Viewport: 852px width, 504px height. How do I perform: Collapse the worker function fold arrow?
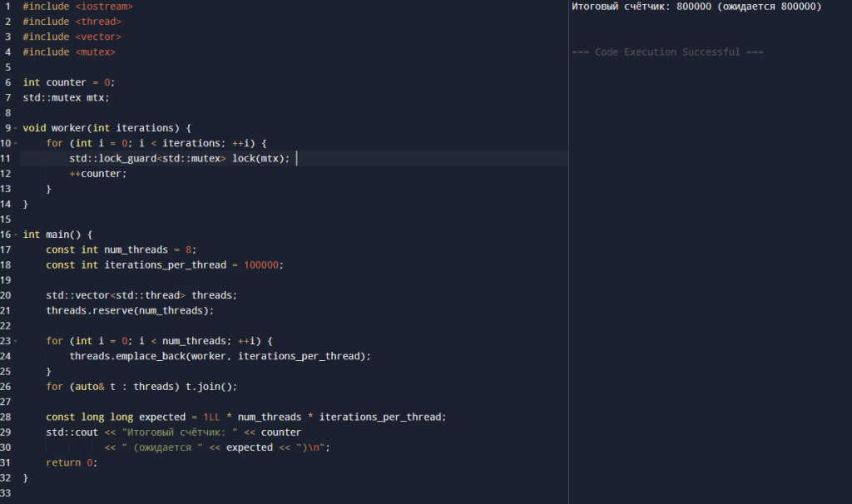(16, 128)
